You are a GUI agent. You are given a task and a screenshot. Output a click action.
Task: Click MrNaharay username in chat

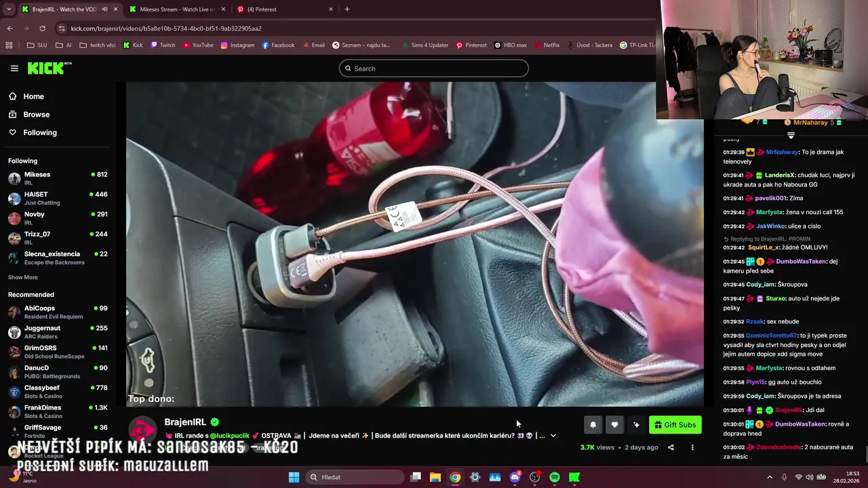[782, 152]
